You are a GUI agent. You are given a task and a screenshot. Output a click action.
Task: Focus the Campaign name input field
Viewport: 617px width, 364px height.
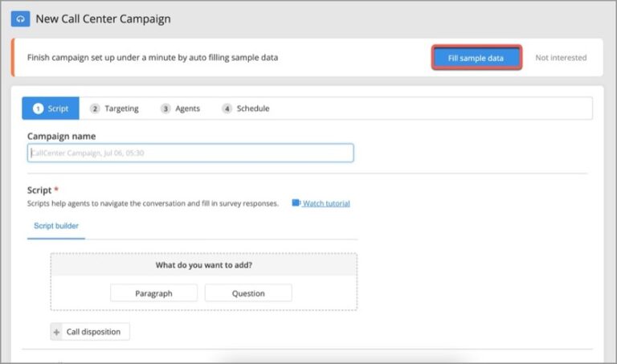pyautogui.click(x=190, y=153)
